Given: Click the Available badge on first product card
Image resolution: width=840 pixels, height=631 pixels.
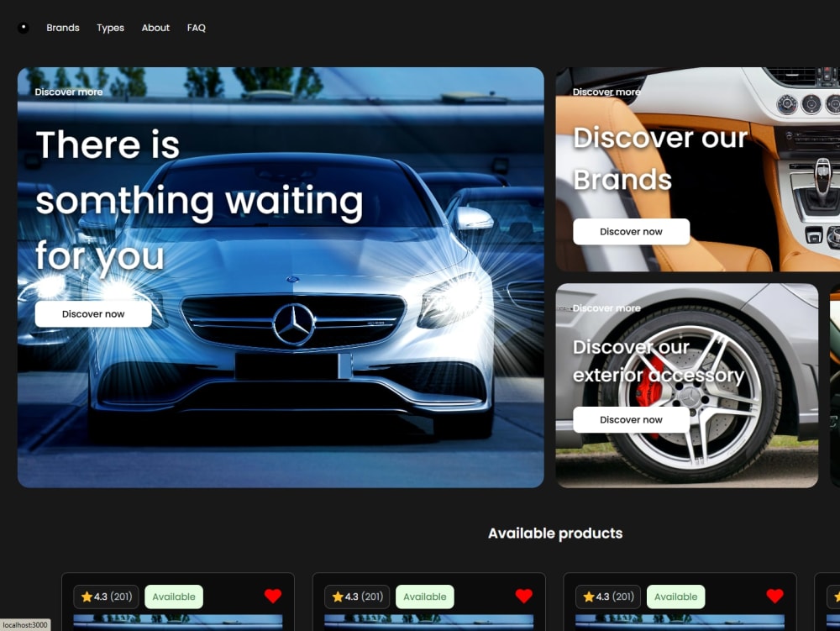Looking at the screenshot, I should coord(174,597).
